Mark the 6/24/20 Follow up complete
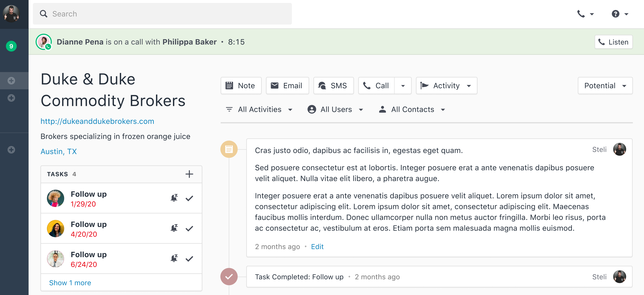Image resolution: width=644 pixels, height=295 pixels. coord(189,259)
